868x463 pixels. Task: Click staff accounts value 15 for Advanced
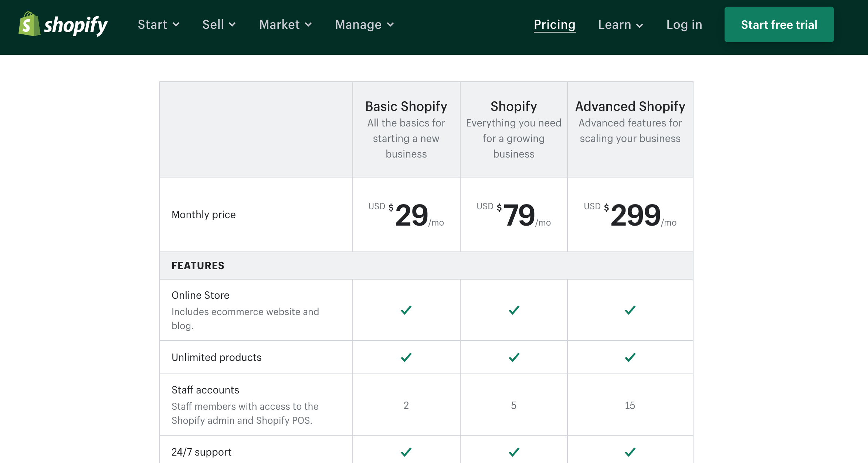pyautogui.click(x=630, y=405)
